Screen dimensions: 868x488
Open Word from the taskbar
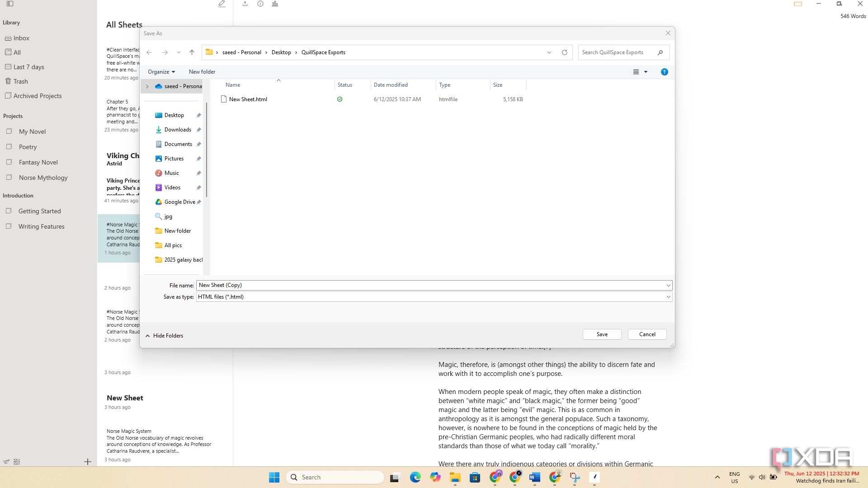[535, 477]
